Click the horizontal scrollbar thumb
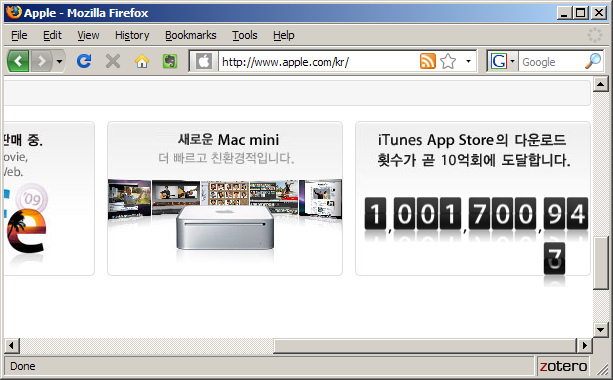The image size is (613, 380). click(425, 346)
